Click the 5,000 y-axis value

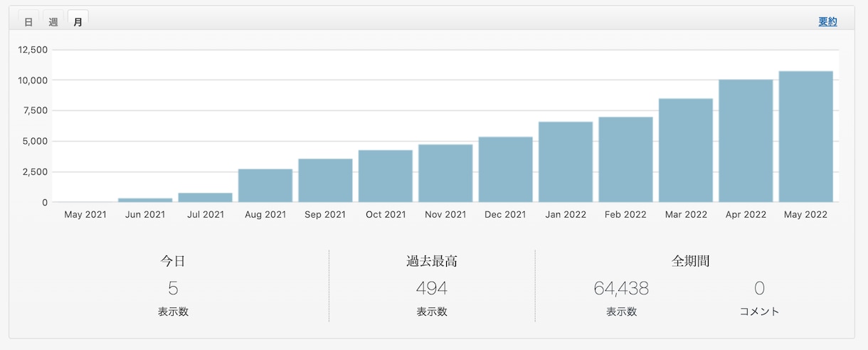pyautogui.click(x=35, y=142)
